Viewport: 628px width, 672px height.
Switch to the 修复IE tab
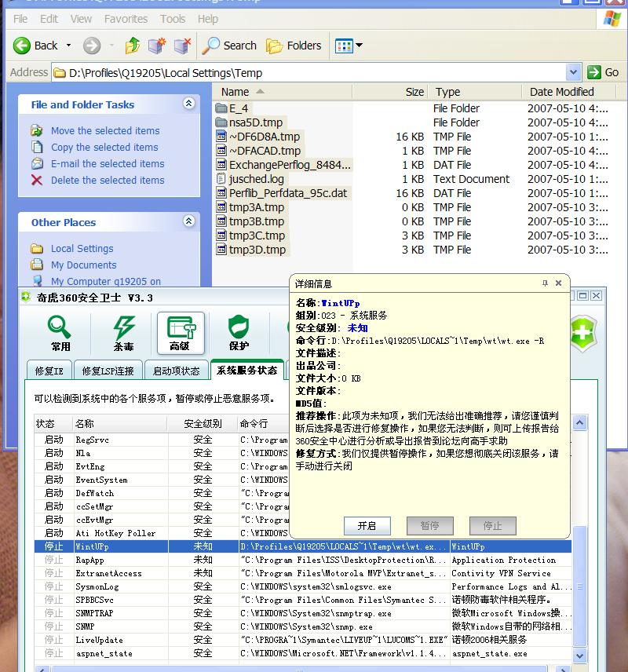49,371
